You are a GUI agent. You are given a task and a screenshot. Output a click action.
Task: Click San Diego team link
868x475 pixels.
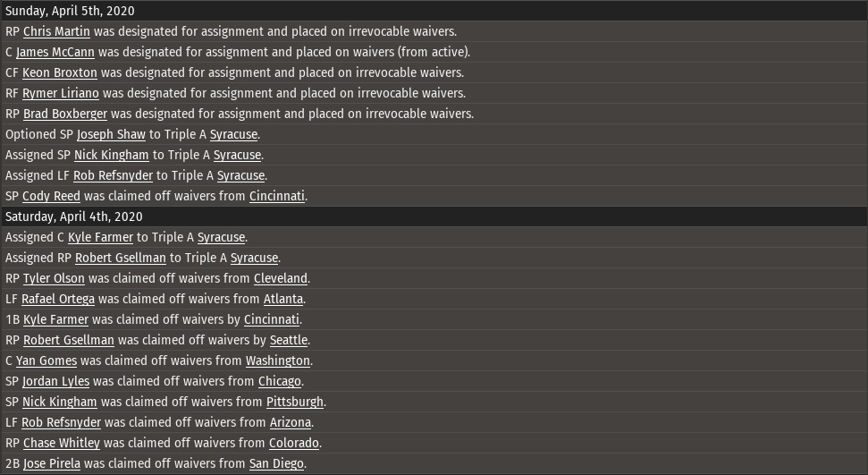click(x=276, y=463)
